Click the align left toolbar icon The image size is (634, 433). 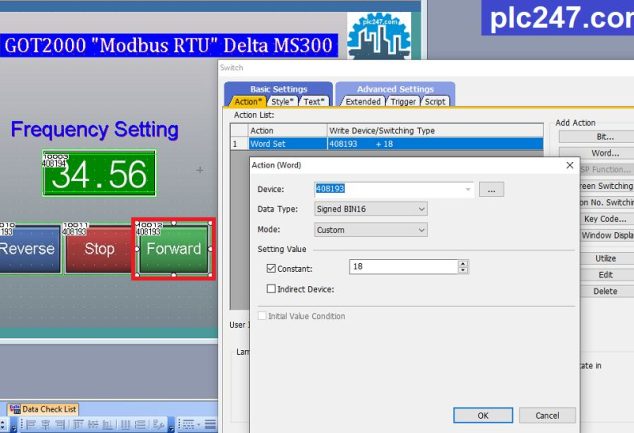pos(31,425)
